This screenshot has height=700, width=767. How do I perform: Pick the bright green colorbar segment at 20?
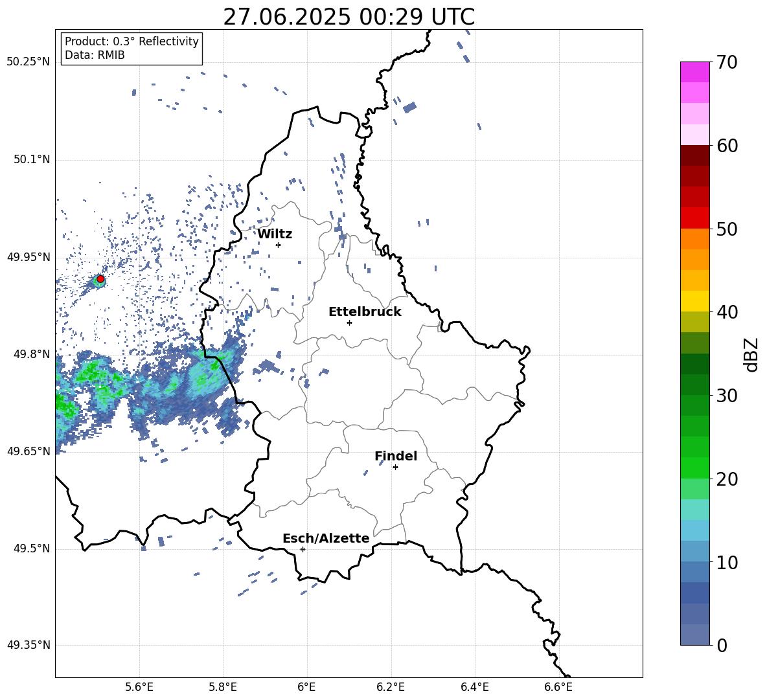click(695, 468)
